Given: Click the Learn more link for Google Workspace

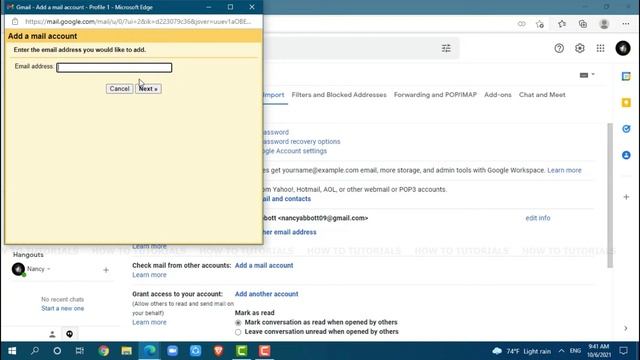Looking at the screenshot, I should point(564,170).
